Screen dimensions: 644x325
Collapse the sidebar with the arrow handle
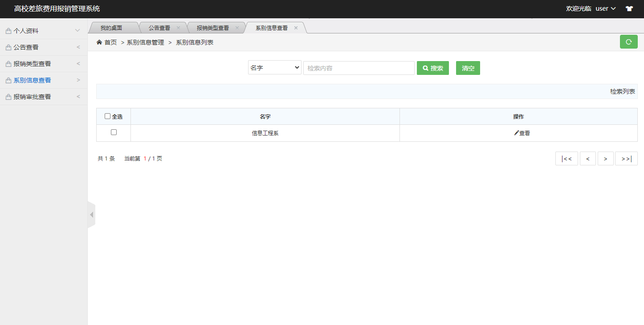point(91,215)
